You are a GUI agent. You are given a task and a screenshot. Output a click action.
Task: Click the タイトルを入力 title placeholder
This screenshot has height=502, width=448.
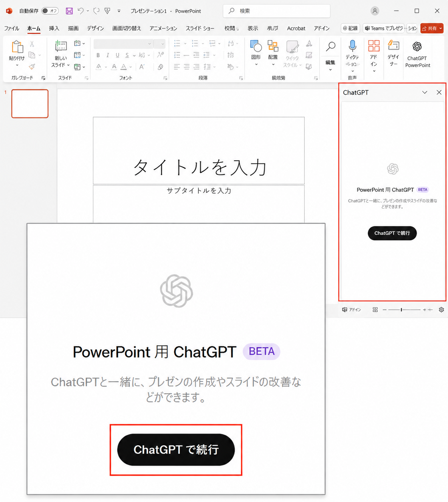pyautogui.click(x=199, y=151)
